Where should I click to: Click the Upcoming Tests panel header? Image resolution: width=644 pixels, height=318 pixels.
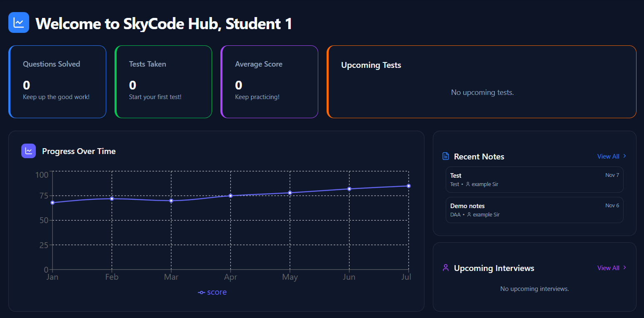coord(371,65)
